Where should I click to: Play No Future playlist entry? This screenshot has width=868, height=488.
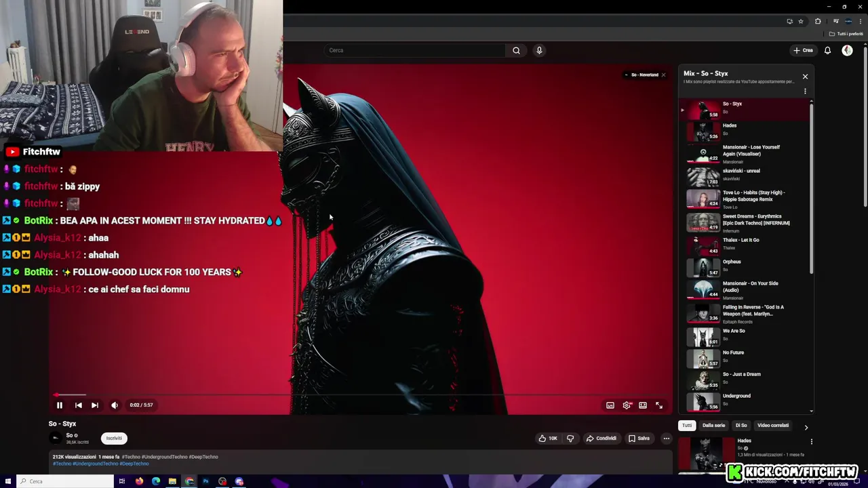point(746,357)
